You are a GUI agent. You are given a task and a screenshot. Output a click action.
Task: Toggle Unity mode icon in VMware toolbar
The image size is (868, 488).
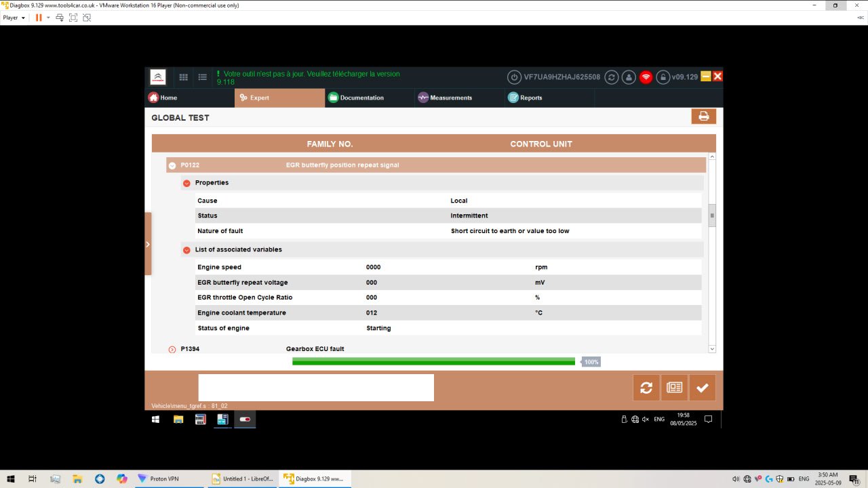tap(87, 18)
